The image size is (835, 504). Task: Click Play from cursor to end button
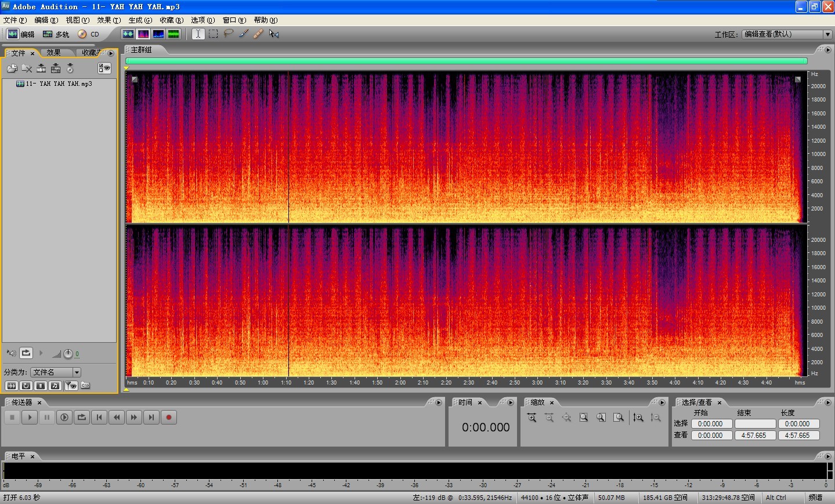pyautogui.click(x=64, y=417)
